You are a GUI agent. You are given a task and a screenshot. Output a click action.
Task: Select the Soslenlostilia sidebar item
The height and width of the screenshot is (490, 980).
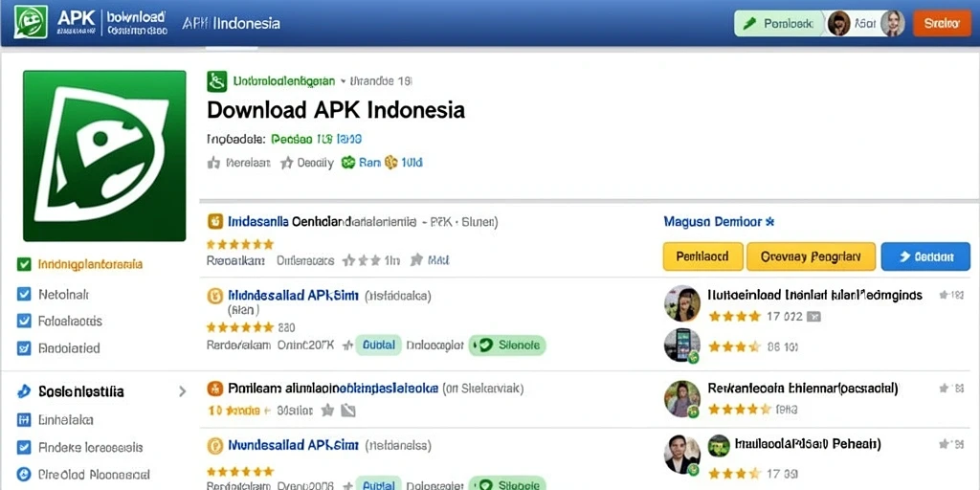click(x=81, y=391)
